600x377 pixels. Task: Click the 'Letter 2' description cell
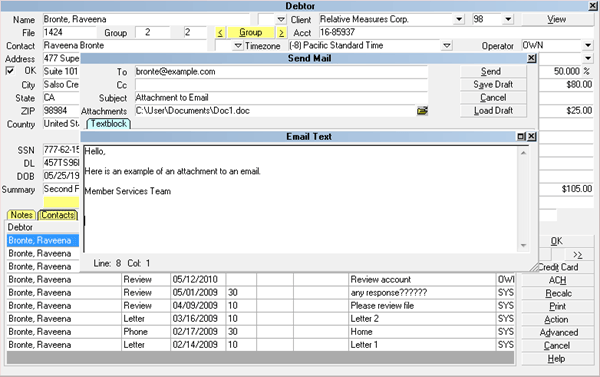tap(422, 319)
